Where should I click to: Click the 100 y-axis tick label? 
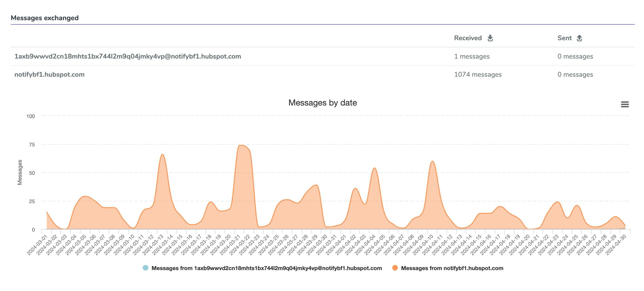(31, 116)
